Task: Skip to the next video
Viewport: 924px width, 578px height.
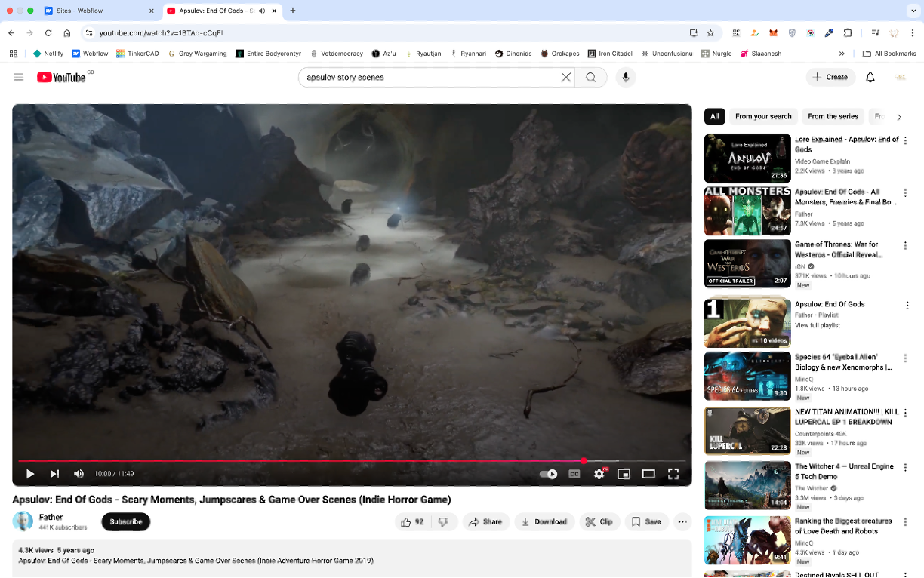Action: click(x=54, y=474)
